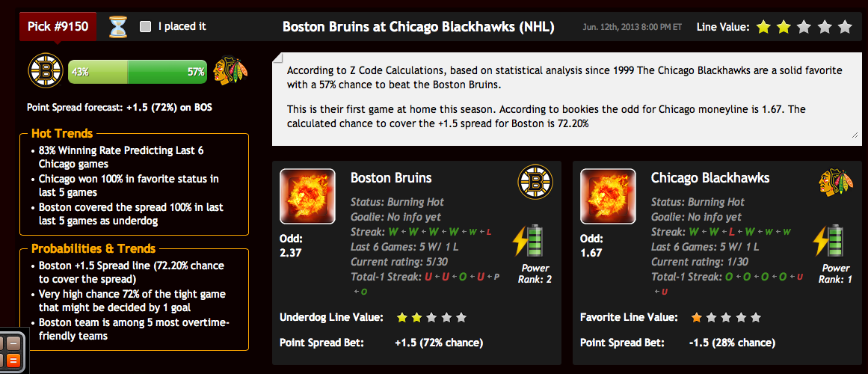Click the 43% / 57% win probability bar

pos(138,72)
